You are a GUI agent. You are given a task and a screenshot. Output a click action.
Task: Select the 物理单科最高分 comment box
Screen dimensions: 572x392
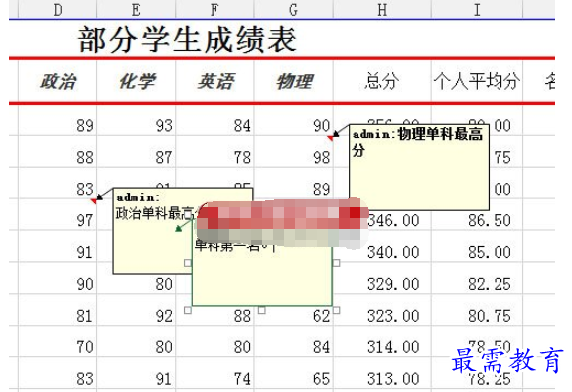coord(419,167)
